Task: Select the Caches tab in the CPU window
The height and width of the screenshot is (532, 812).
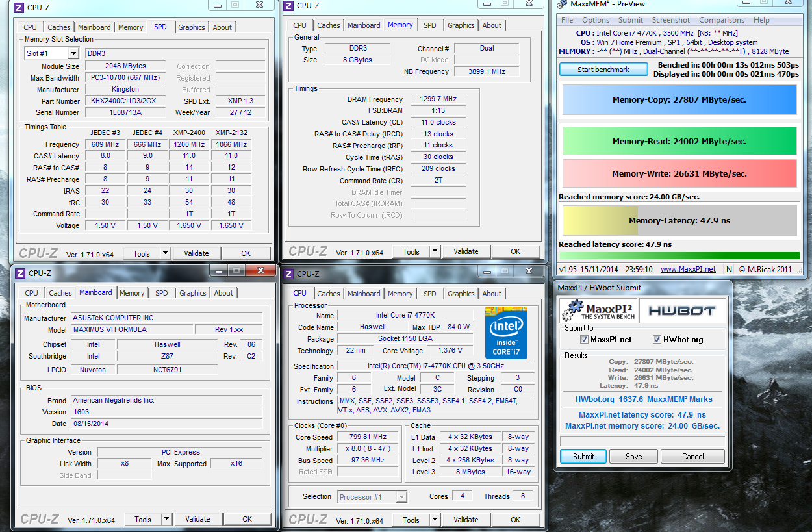Action: coord(329,294)
